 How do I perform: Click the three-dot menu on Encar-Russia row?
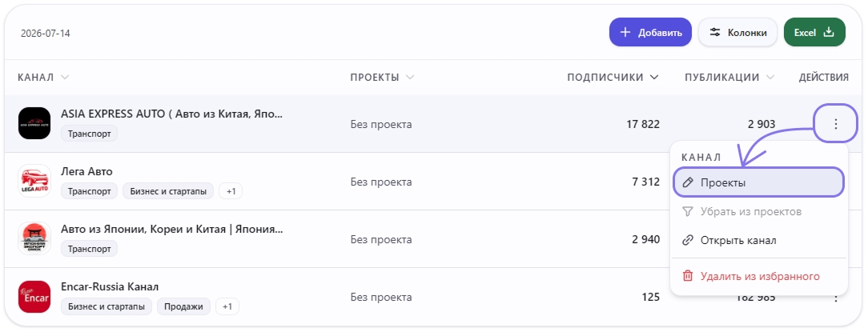click(x=835, y=299)
